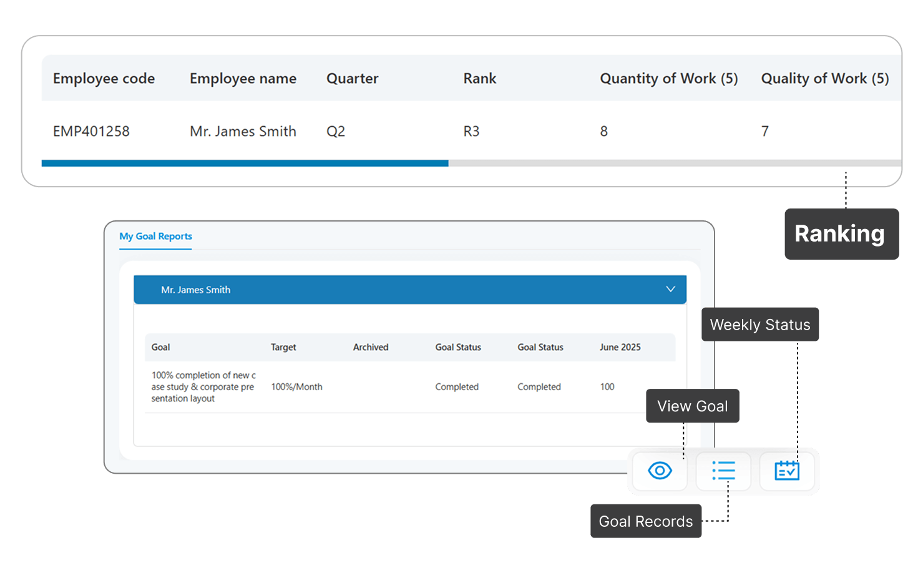The width and height of the screenshot is (923, 588).
Task: Click the Weekly Status tooltip label
Action: (x=759, y=325)
